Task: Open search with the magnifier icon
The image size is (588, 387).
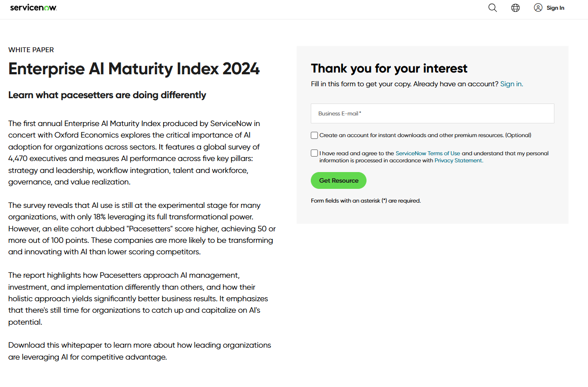Action: 493,8
